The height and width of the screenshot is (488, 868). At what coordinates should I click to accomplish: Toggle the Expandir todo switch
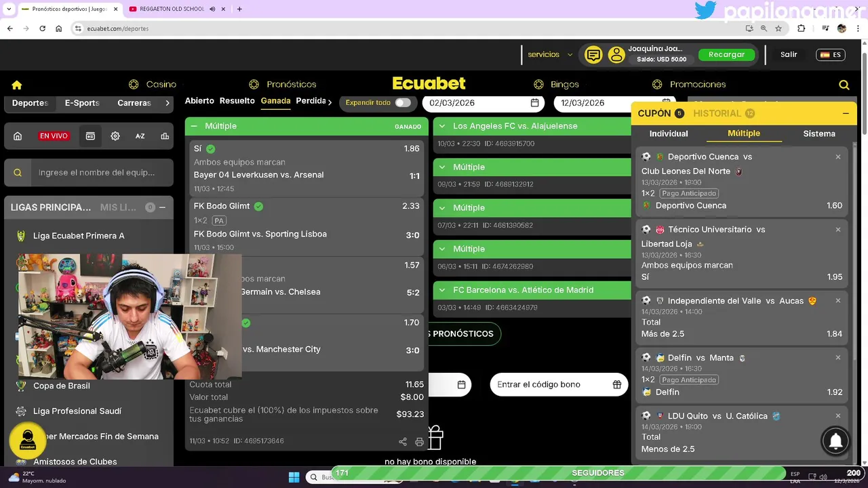pos(403,102)
